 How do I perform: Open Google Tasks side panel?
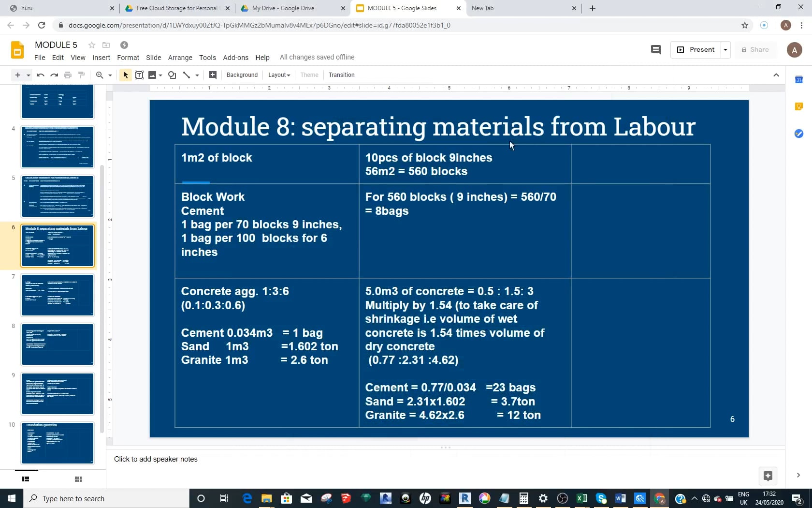pyautogui.click(x=799, y=133)
